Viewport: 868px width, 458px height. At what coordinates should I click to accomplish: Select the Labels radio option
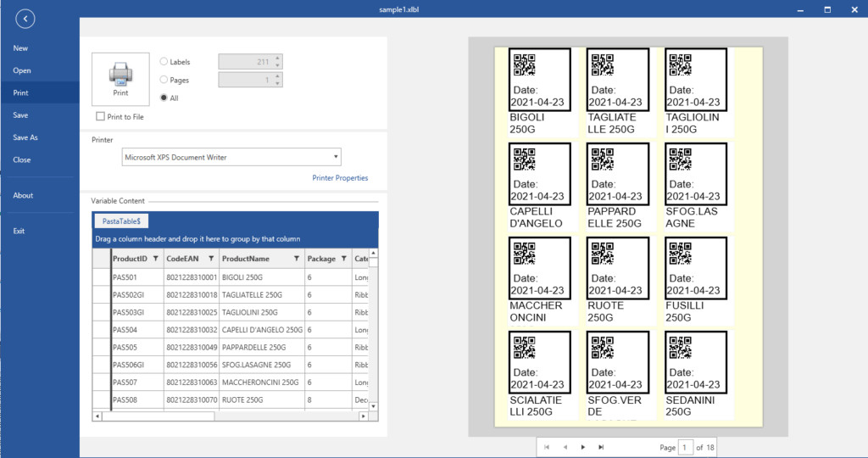pos(164,61)
